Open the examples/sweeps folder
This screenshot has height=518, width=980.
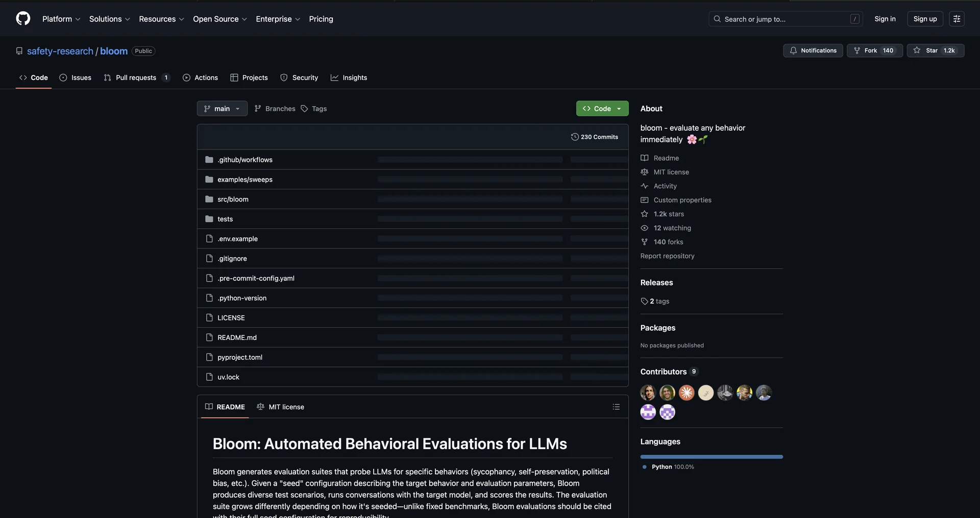(x=245, y=180)
